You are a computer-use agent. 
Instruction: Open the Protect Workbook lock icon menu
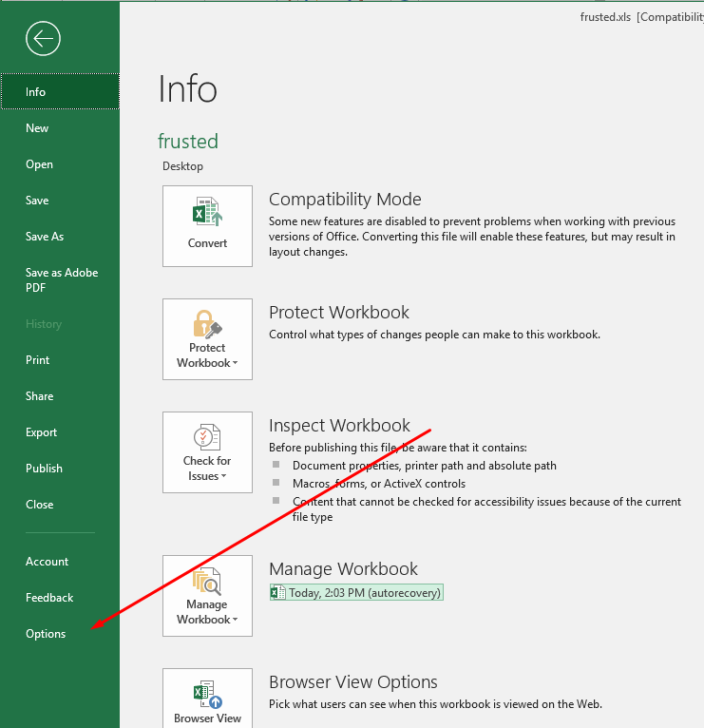[207, 339]
